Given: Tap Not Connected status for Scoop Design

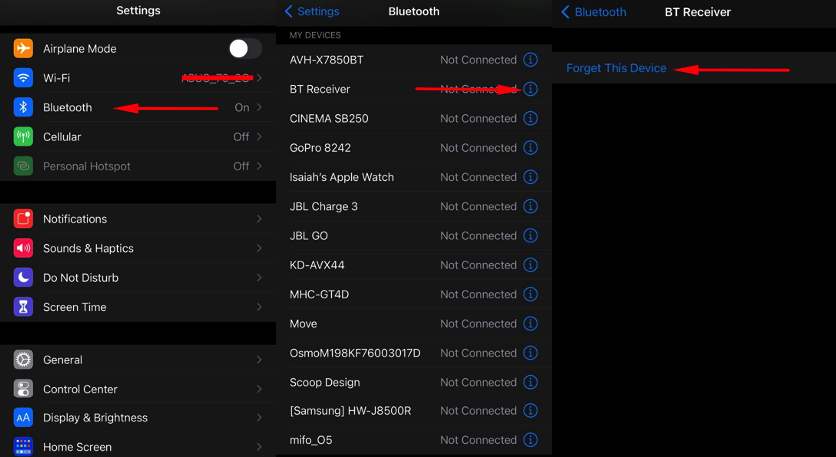Looking at the screenshot, I should [478, 382].
